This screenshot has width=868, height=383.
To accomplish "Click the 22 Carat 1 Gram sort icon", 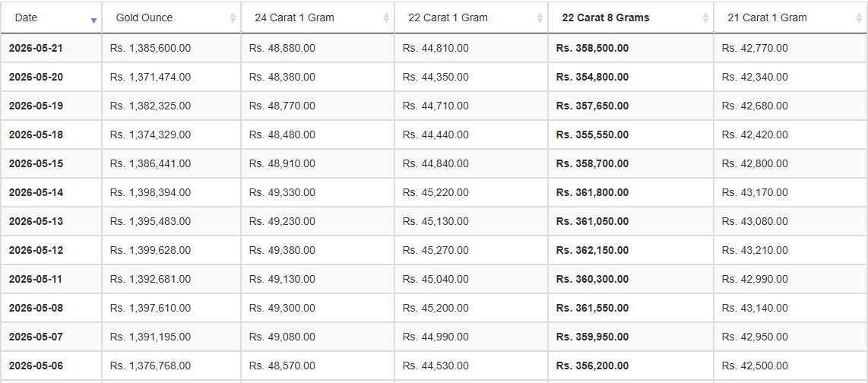I will pyautogui.click(x=540, y=17).
